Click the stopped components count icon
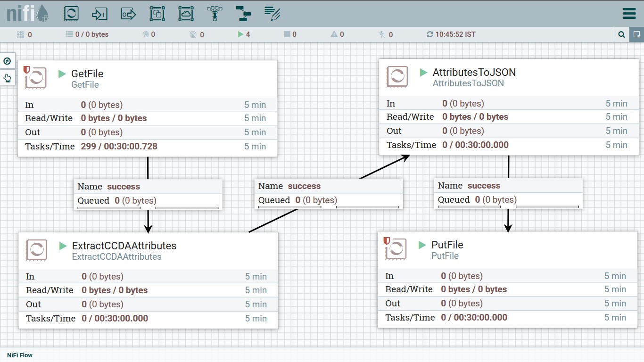The width and height of the screenshot is (644, 362). 287,34
